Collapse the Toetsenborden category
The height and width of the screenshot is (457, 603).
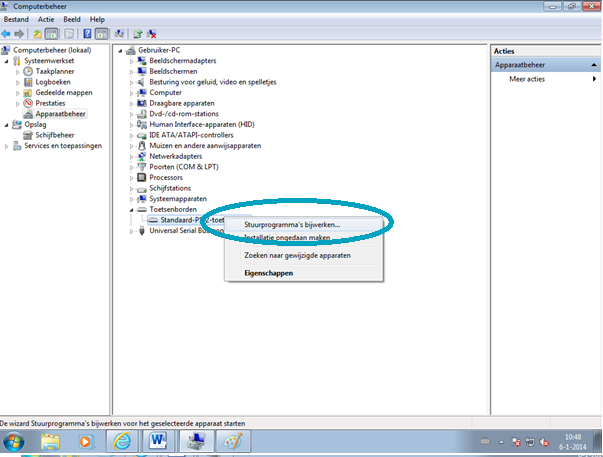(131, 210)
